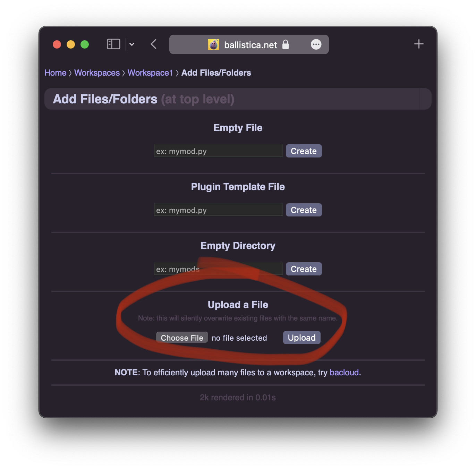This screenshot has height=469, width=476.
Task: Click the back navigation arrow
Action: [x=153, y=44]
